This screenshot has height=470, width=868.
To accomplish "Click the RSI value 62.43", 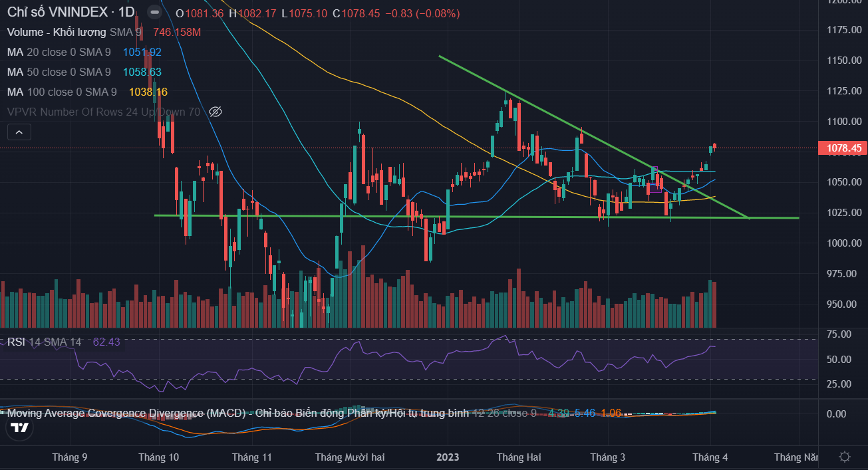I will coord(106,342).
